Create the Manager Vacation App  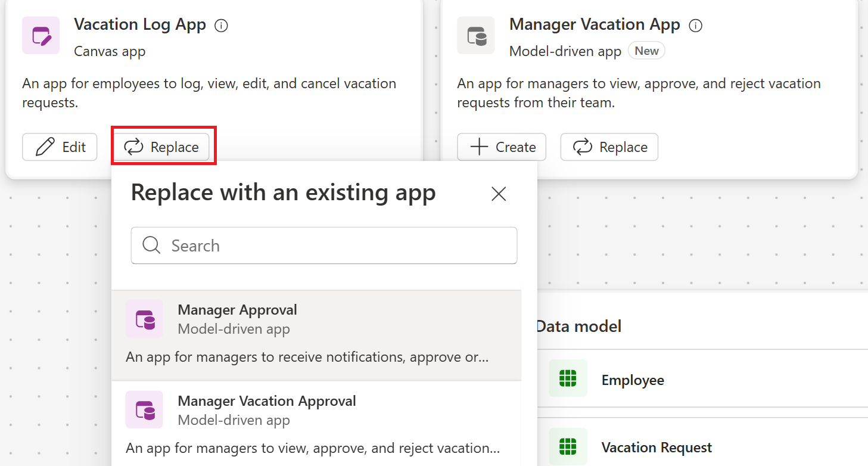coord(501,147)
